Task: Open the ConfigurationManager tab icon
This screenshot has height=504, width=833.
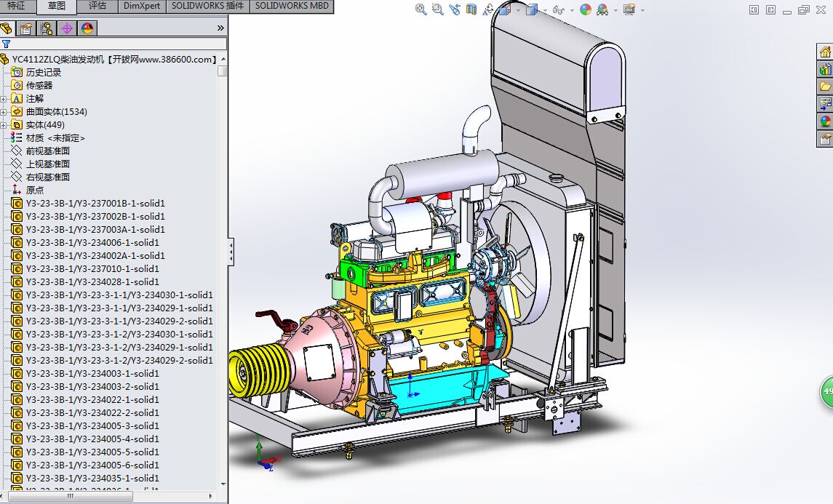Action: pyautogui.click(x=47, y=28)
